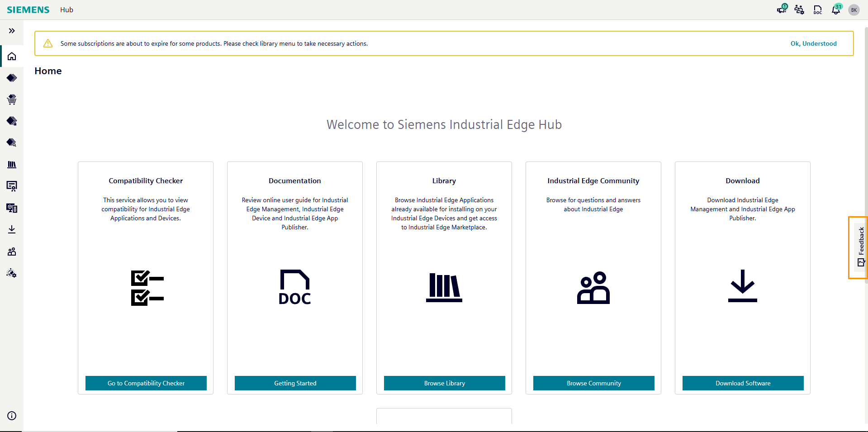
Task: Click the Browse Community button
Action: pyautogui.click(x=594, y=383)
